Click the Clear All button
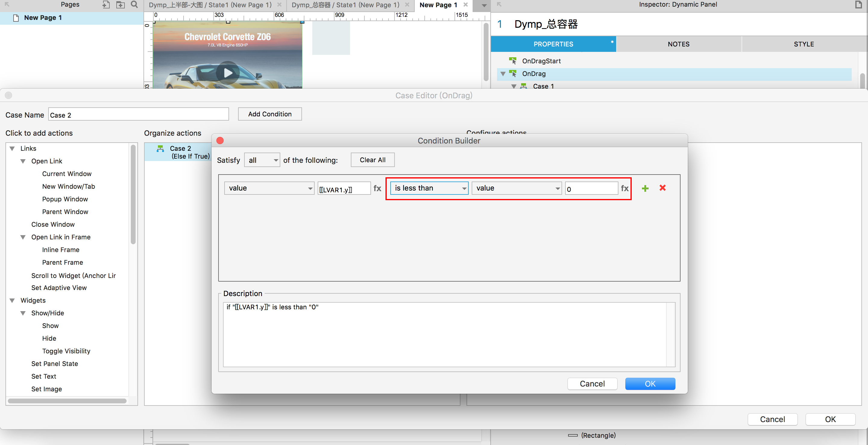This screenshot has height=445, width=868. (x=372, y=160)
